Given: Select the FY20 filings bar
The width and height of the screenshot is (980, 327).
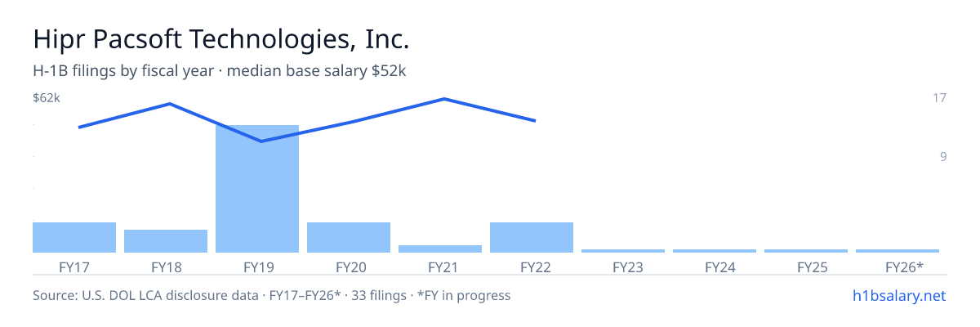Looking at the screenshot, I should pyautogui.click(x=349, y=237).
